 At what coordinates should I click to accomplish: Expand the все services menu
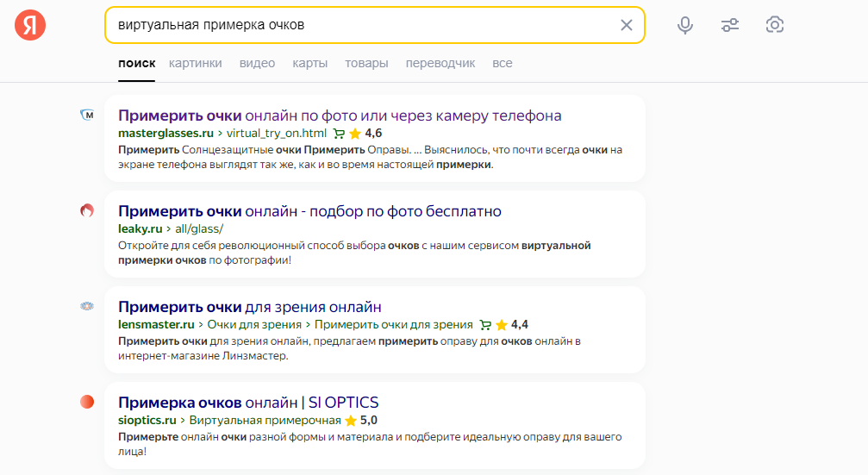tap(503, 63)
